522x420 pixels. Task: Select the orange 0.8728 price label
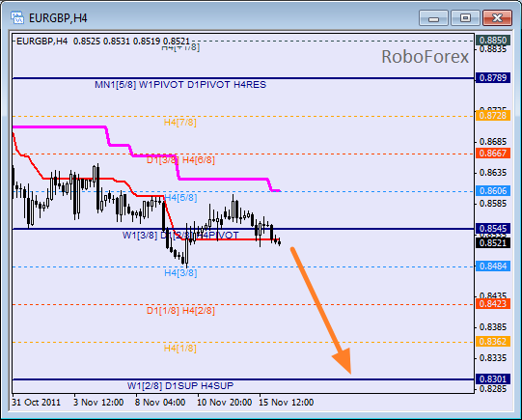pos(493,116)
